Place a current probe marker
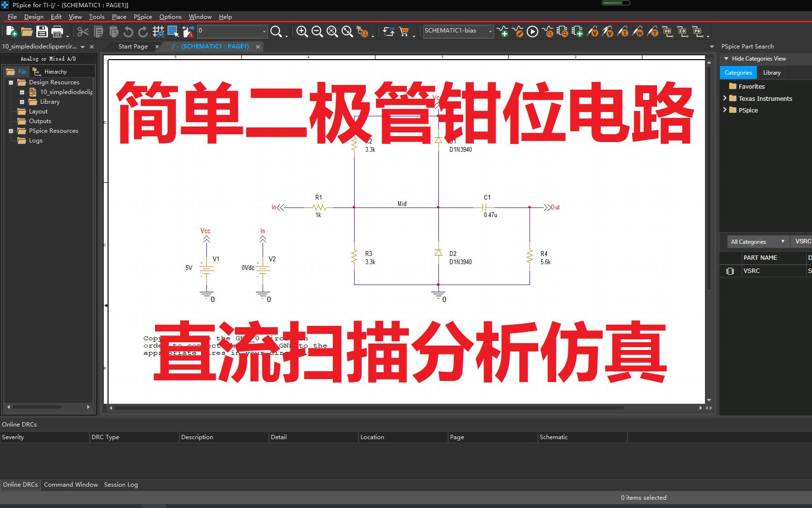812x508 pixels. tap(624, 32)
